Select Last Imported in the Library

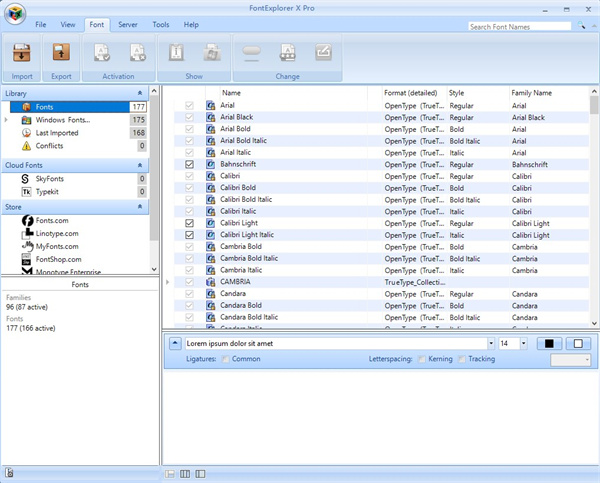(55, 133)
